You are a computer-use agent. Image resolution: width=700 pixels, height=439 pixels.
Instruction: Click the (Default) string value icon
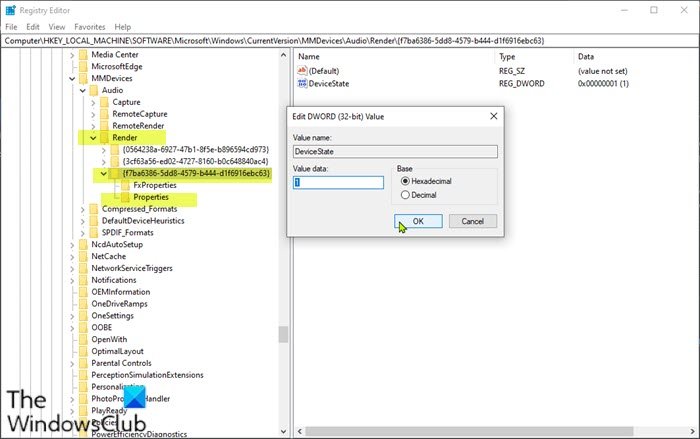(x=302, y=71)
